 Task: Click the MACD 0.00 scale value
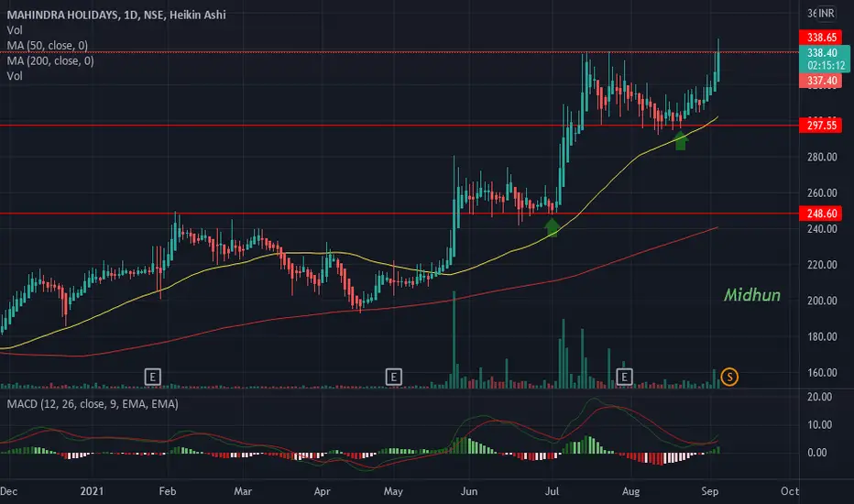click(x=817, y=453)
